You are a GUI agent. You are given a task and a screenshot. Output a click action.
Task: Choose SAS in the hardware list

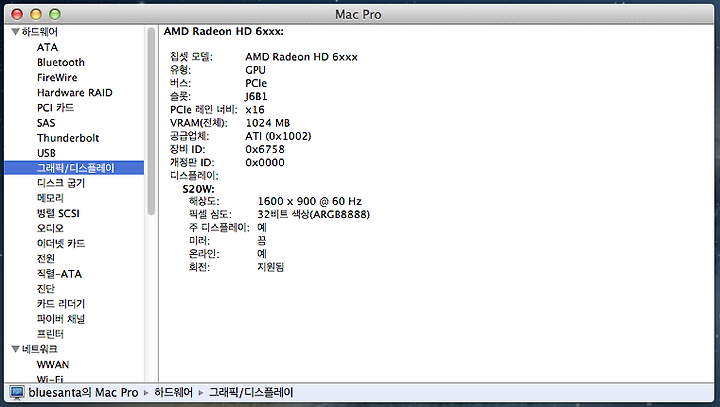pos(46,123)
